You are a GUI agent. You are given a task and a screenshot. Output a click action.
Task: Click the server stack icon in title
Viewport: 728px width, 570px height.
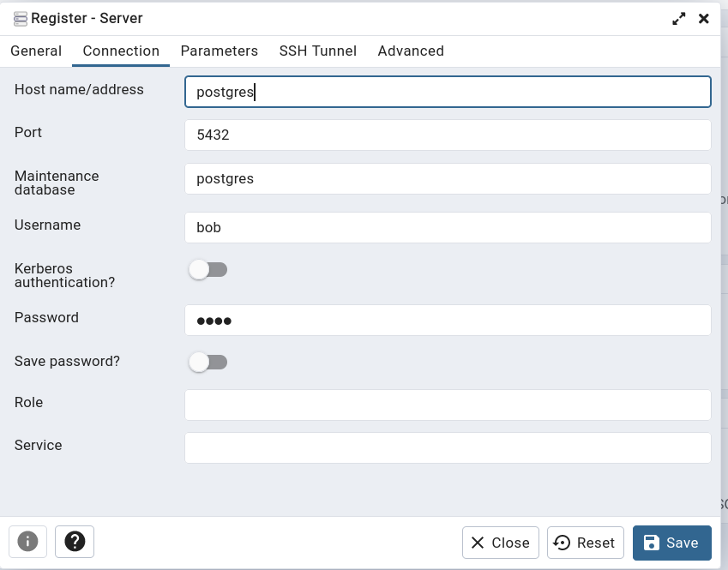[21, 18]
